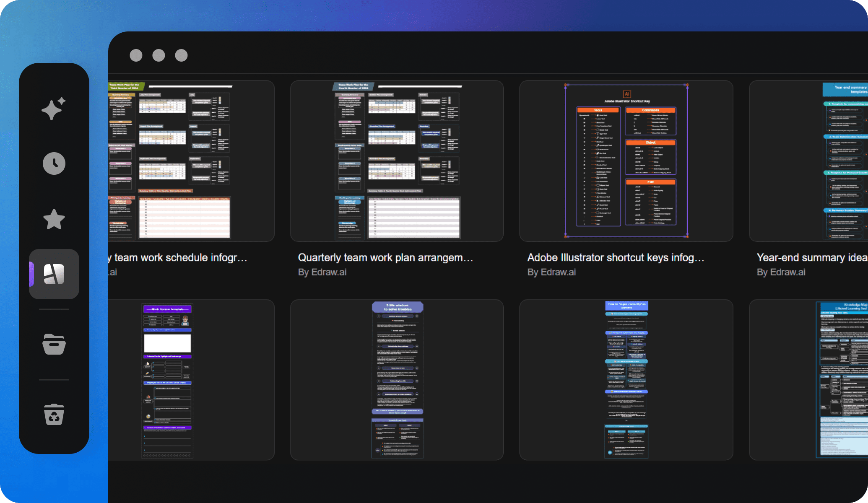Click the 'Year-end summary idea' title
Image resolution: width=868 pixels, height=503 pixels.
pos(812,257)
